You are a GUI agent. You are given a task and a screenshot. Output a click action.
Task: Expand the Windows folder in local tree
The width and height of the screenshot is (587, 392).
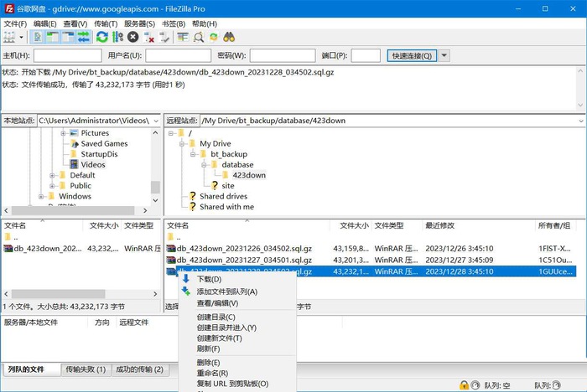pyautogui.click(x=41, y=196)
